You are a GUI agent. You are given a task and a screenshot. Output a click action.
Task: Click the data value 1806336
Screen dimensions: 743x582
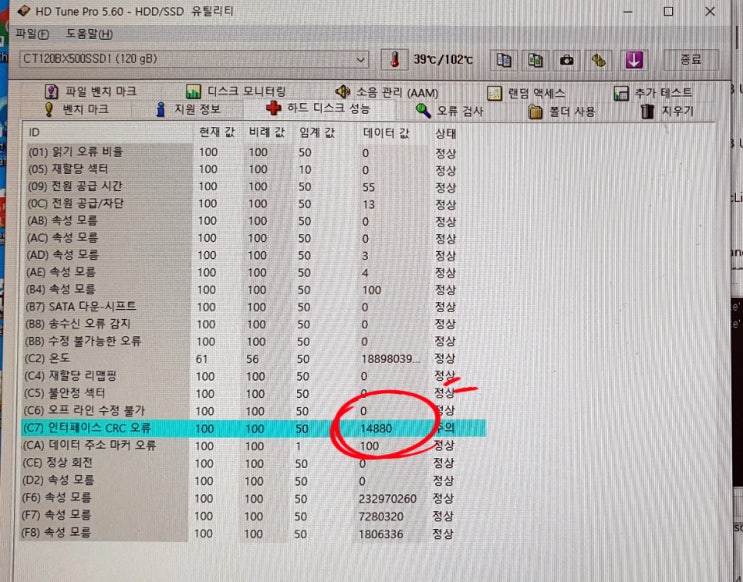tap(381, 534)
